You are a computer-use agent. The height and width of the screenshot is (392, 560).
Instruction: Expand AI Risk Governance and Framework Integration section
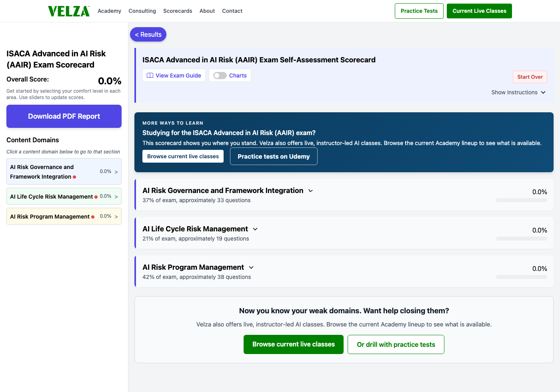point(311,191)
